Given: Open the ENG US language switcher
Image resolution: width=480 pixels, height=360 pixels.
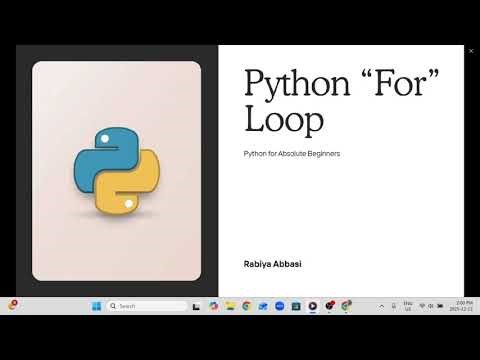Looking at the screenshot, I should pos(408,306).
